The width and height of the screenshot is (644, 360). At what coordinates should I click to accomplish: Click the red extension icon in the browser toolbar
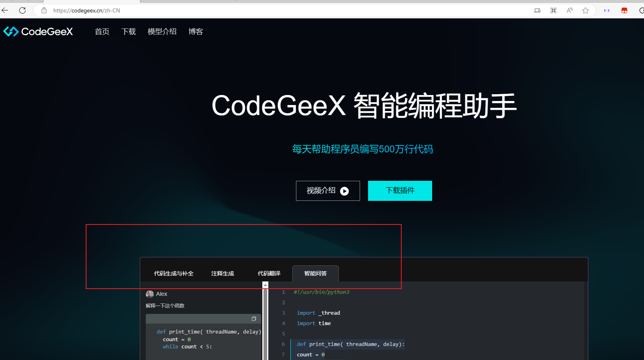(624, 10)
